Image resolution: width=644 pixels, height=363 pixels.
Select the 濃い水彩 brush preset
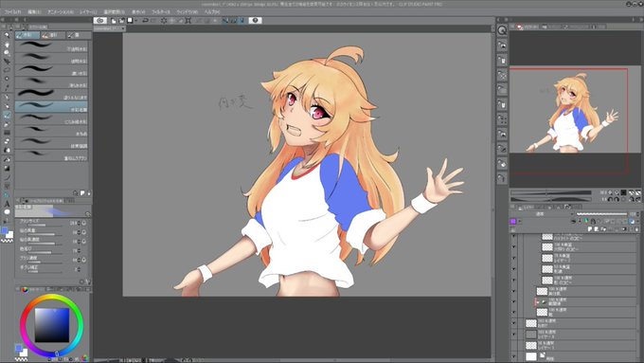(51, 70)
